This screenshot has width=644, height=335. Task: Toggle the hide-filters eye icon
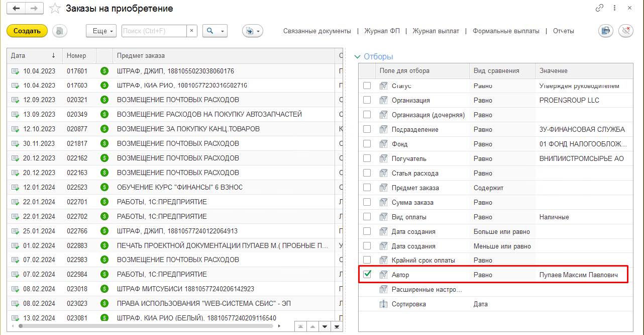click(626, 31)
